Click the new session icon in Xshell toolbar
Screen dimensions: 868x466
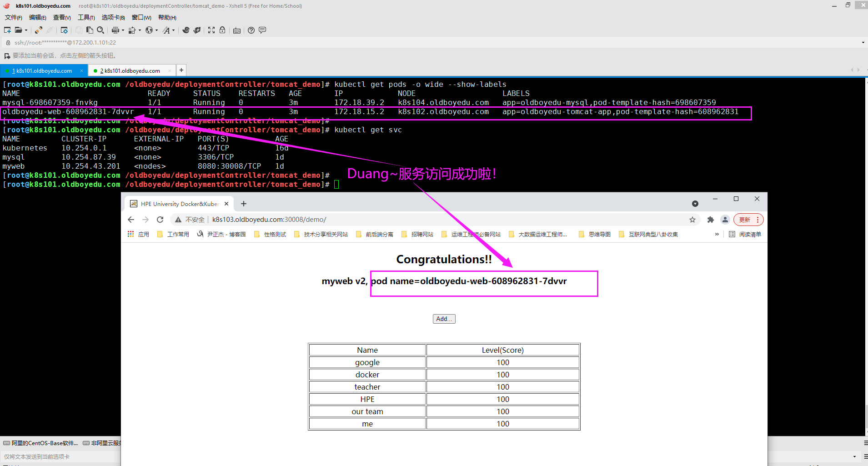pos(7,30)
